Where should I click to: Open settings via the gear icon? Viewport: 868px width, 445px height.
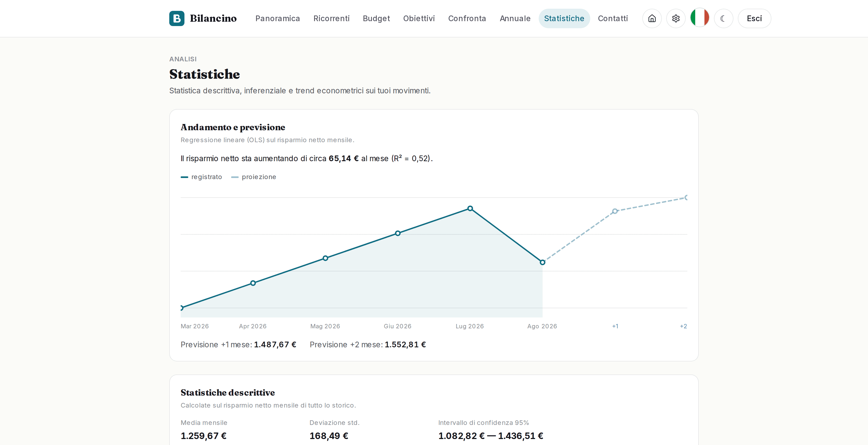676,18
